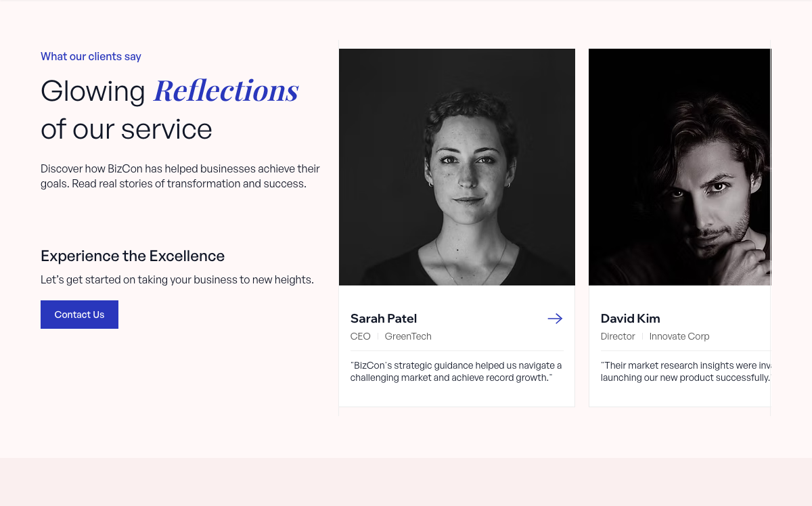This screenshot has width=812, height=506.
Task: Click the "Glowing" word in the heading
Action: tap(93, 91)
